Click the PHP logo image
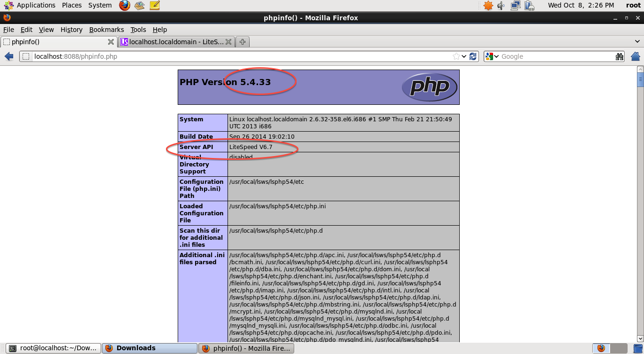 pyautogui.click(x=430, y=87)
